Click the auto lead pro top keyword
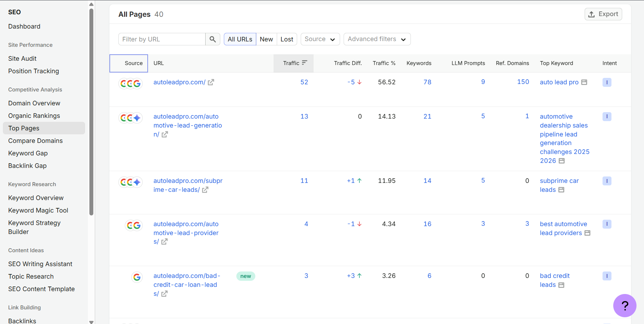This screenshot has width=644, height=324. tap(559, 82)
